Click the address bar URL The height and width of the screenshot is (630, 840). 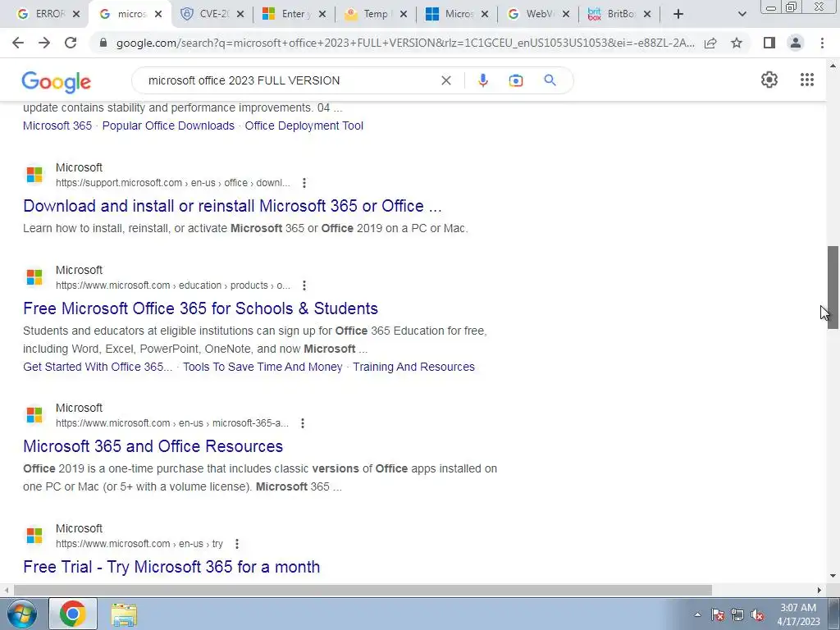[405, 43]
